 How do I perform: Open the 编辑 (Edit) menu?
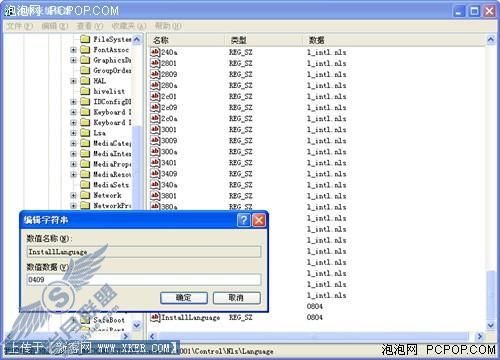[55, 26]
